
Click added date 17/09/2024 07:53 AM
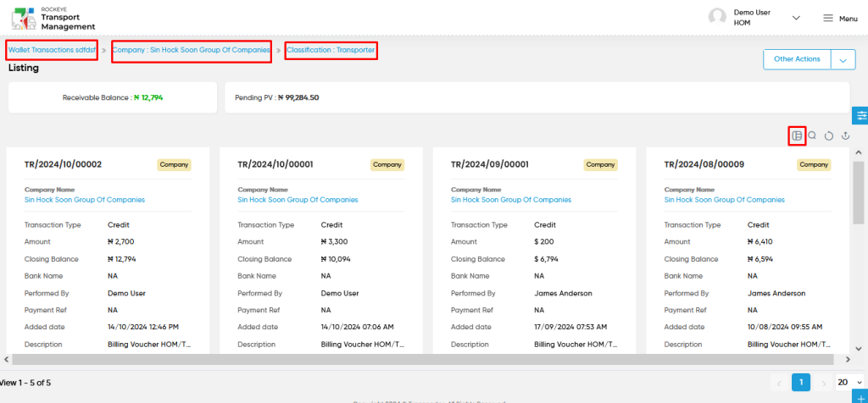[570, 328]
